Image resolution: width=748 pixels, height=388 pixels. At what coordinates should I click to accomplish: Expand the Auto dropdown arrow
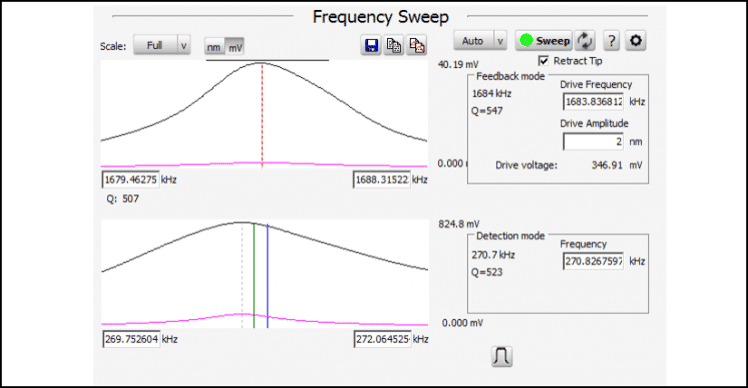tap(500, 41)
